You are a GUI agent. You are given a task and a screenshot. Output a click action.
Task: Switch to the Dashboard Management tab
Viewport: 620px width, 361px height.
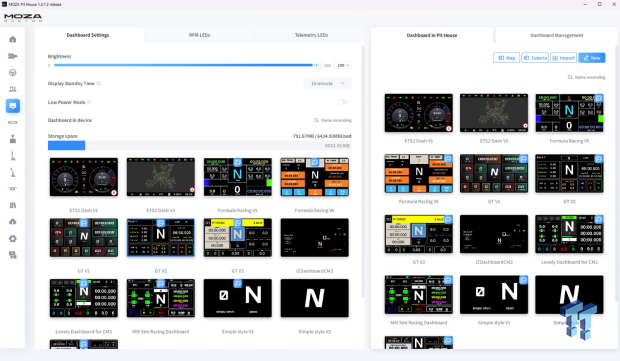pos(556,35)
